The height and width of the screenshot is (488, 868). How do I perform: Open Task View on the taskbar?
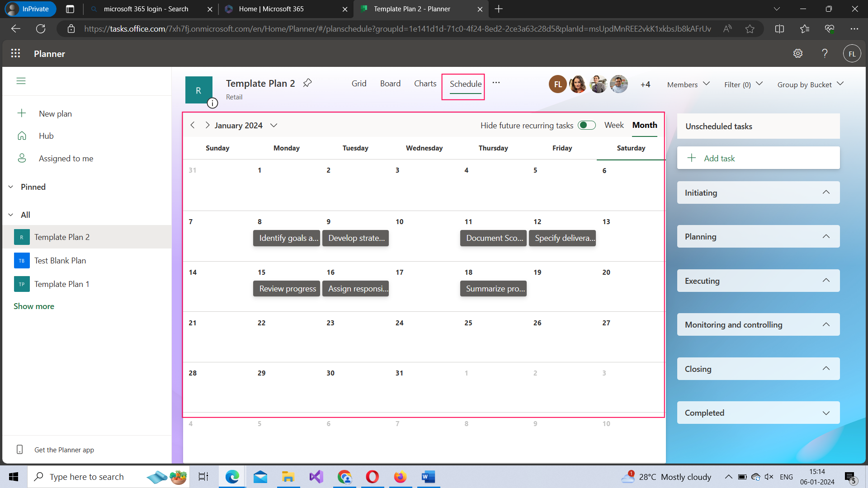[x=203, y=477]
